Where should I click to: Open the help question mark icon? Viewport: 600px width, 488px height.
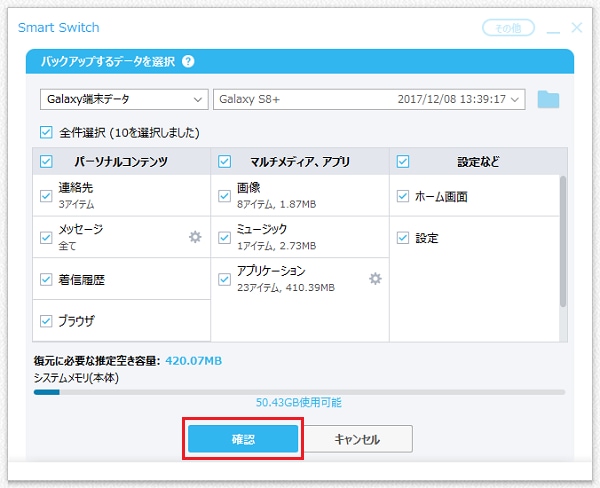[188, 61]
